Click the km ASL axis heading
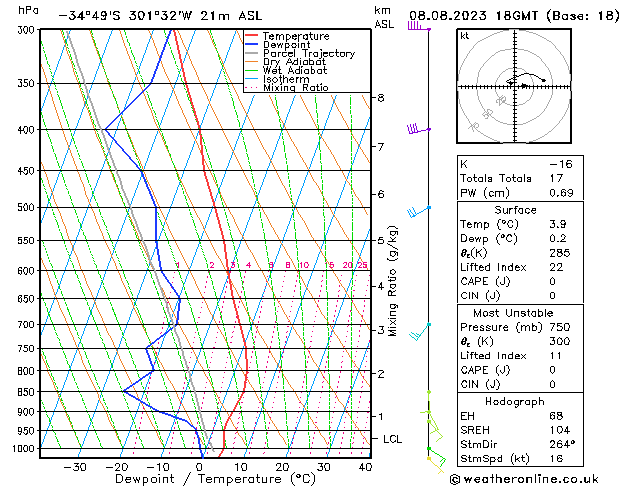This screenshot has width=629, height=486. click(384, 17)
